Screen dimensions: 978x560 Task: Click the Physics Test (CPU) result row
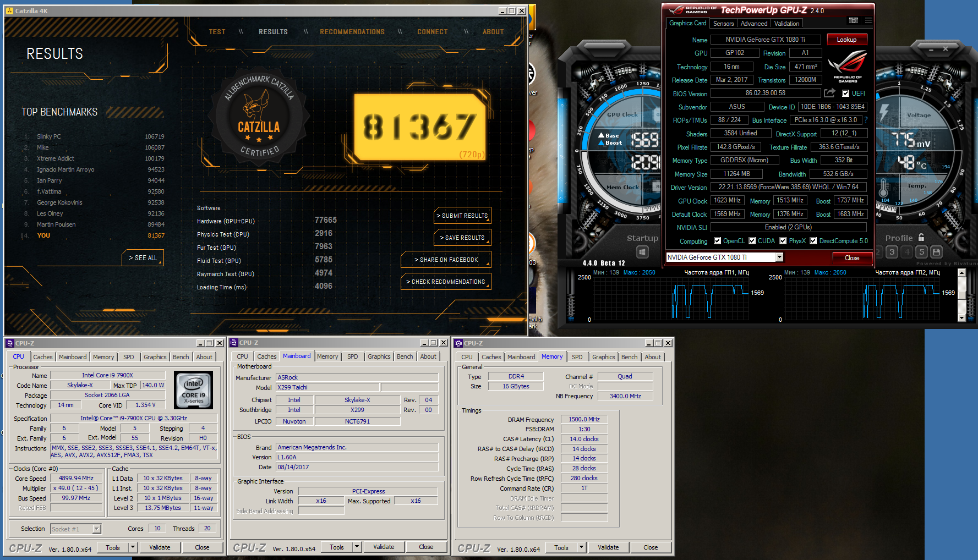click(265, 234)
